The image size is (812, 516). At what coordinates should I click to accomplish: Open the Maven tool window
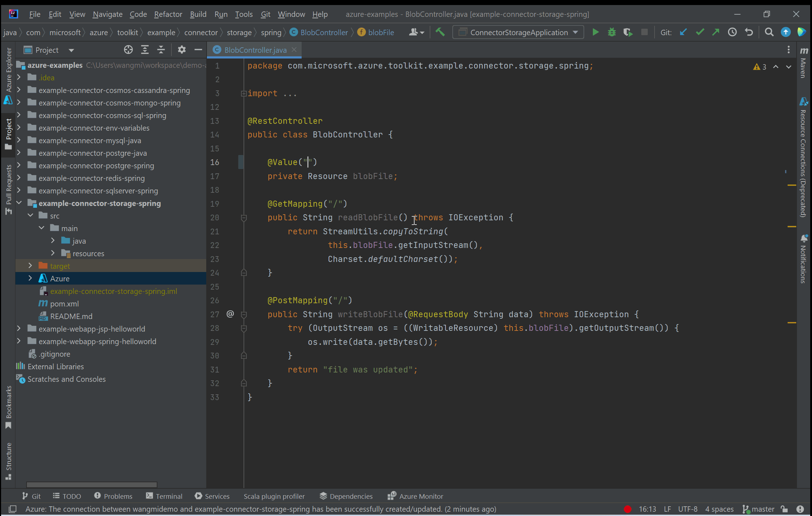coord(804,63)
